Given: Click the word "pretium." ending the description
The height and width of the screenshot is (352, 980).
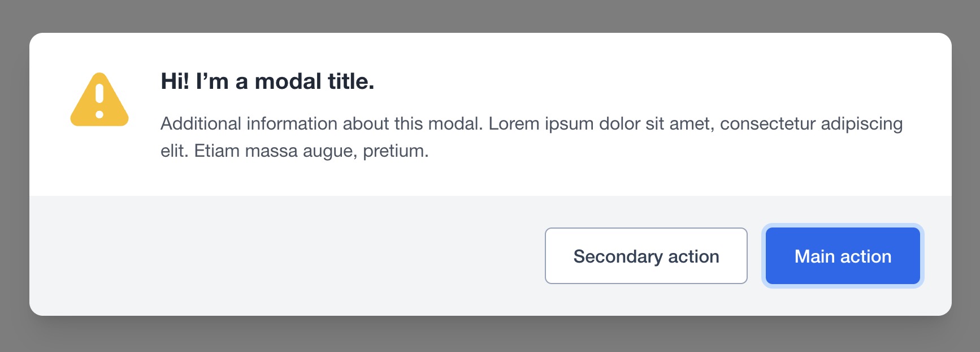Looking at the screenshot, I should pyautogui.click(x=396, y=152).
